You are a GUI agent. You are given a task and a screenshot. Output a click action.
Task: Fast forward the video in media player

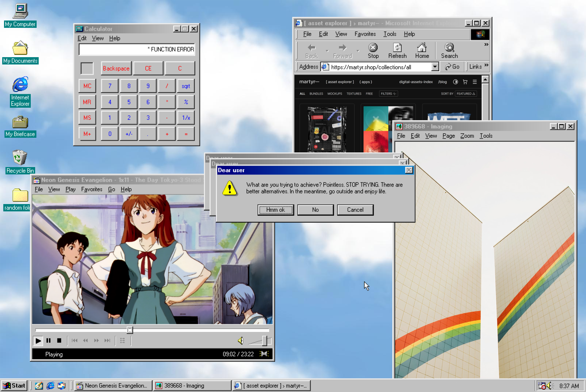click(96, 341)
